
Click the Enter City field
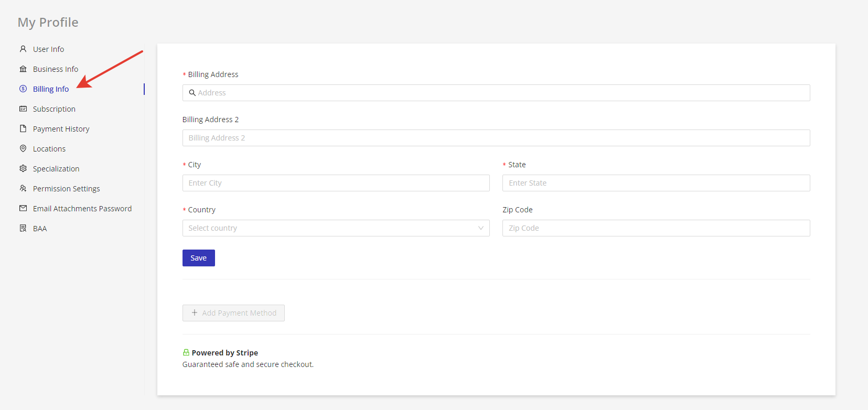pyautogui.click(x=336, y=183)
